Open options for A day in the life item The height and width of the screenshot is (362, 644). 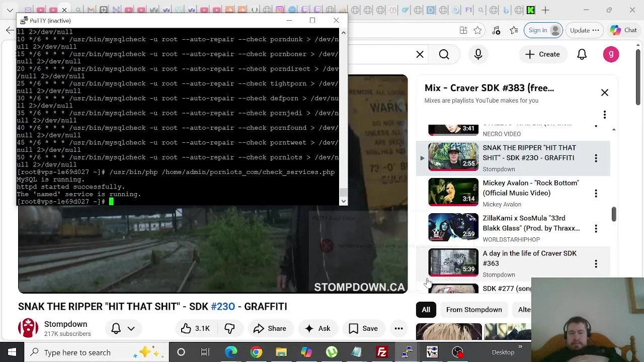pyautogui.click(x=596, y=263)
